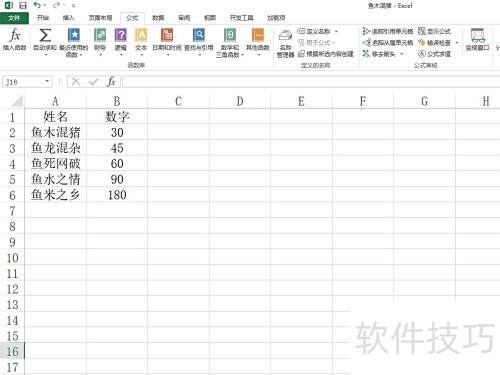Expand the Error Checking dropdown arrow
The width and height of the screenshot is (500, 375).
tap(457, 43)
